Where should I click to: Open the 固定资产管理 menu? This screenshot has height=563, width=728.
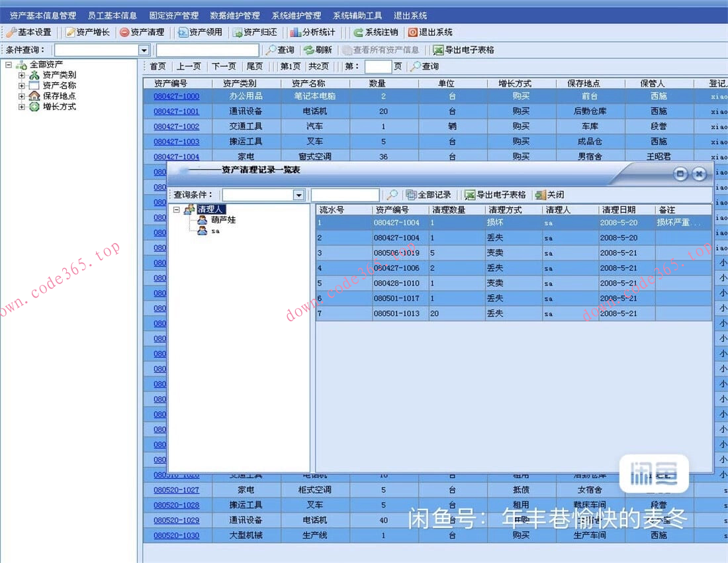tap(173, 15)
